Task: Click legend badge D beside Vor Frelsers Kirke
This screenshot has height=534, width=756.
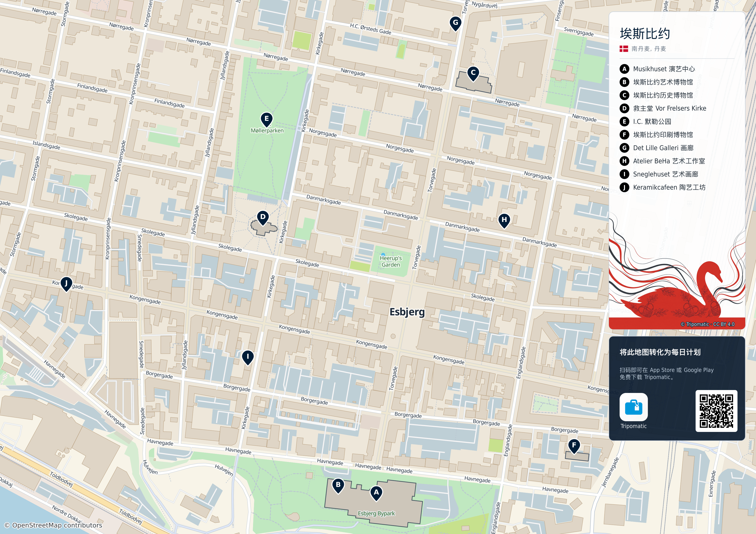Action: tap(624, 108)
